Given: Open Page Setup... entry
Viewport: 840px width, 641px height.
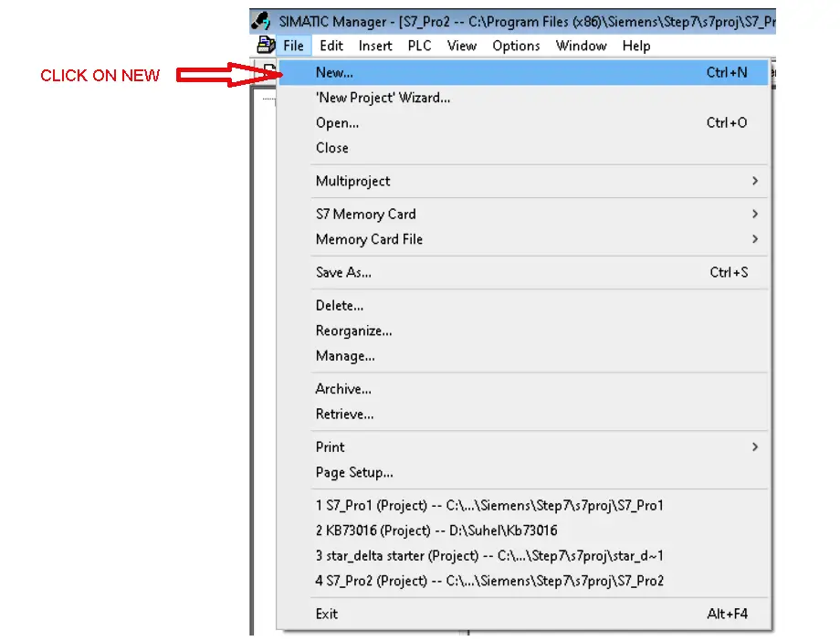Looking at the screenshot, I should [x=523, y=472].
